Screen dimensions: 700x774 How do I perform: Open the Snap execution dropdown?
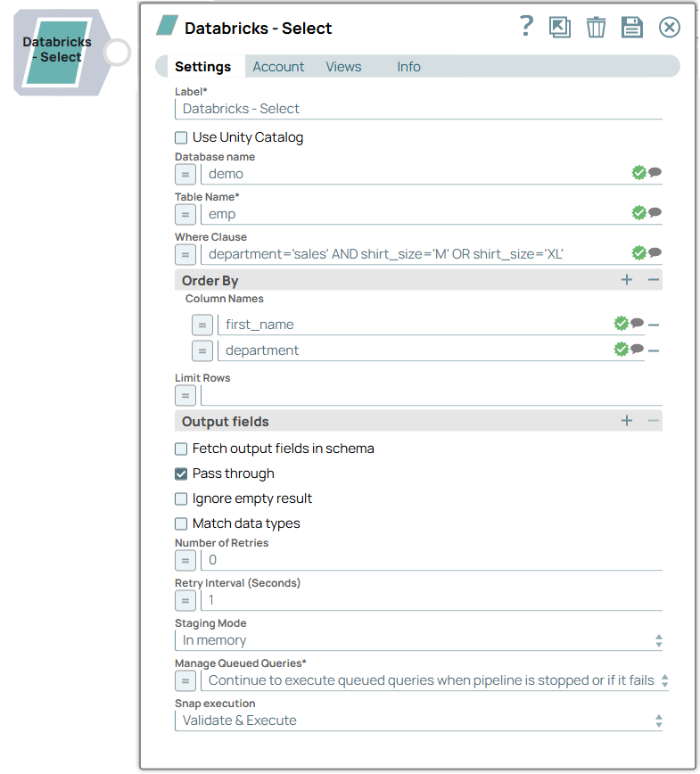click(x=418, y=720)
